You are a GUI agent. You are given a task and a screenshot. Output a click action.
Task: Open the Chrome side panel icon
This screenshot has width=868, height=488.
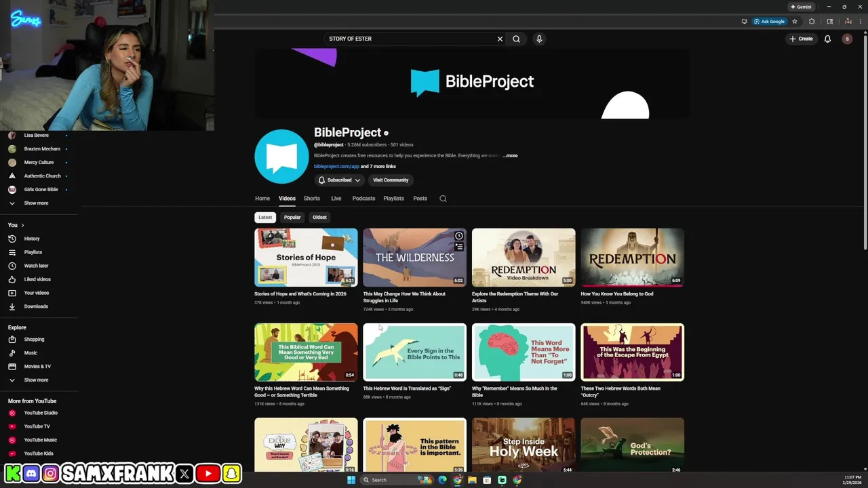[829, 21]
